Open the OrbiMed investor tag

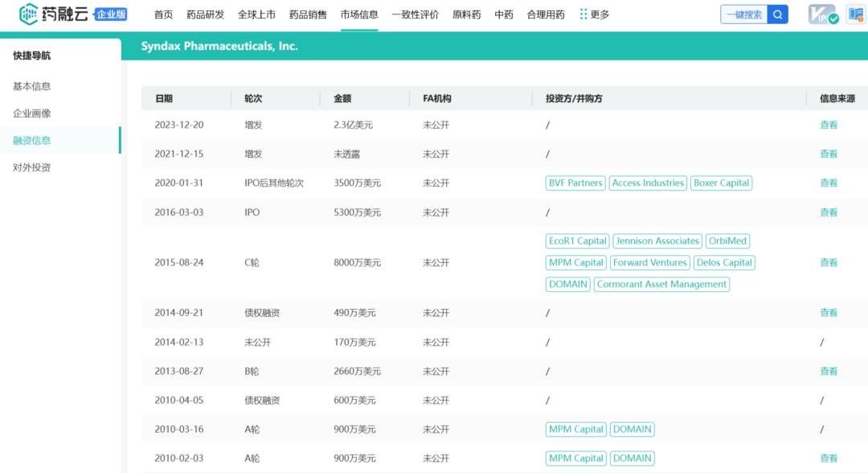pos(728,241)
